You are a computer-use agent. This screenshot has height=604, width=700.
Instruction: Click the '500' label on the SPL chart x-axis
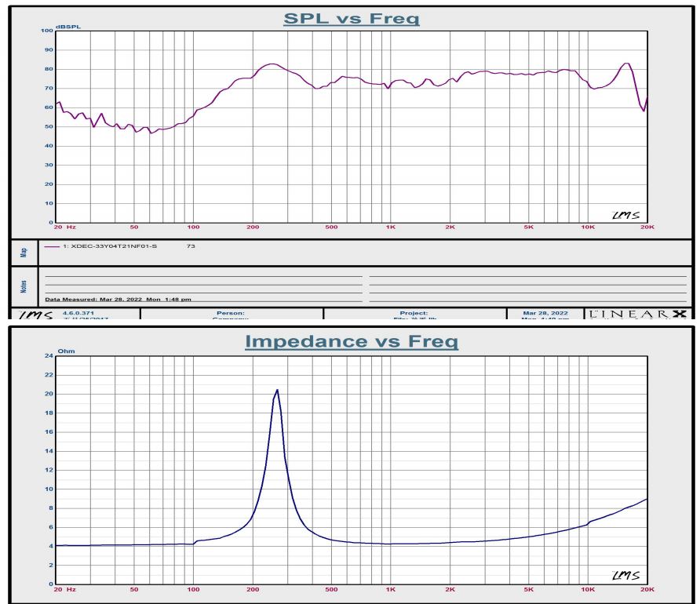point(331,227)
